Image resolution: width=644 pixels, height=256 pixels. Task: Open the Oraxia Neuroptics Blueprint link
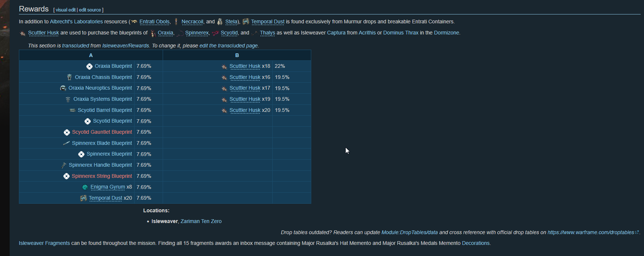click(x=100, y=88)
